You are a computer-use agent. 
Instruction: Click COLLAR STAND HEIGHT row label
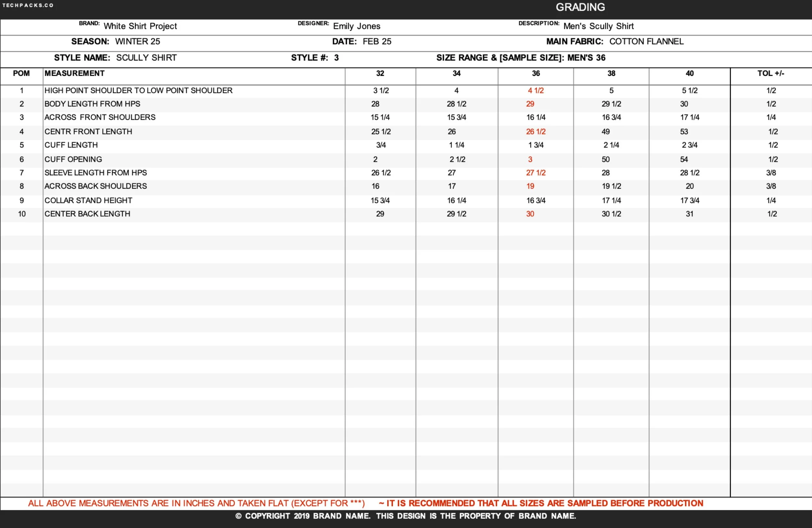(x=88, y=200)
